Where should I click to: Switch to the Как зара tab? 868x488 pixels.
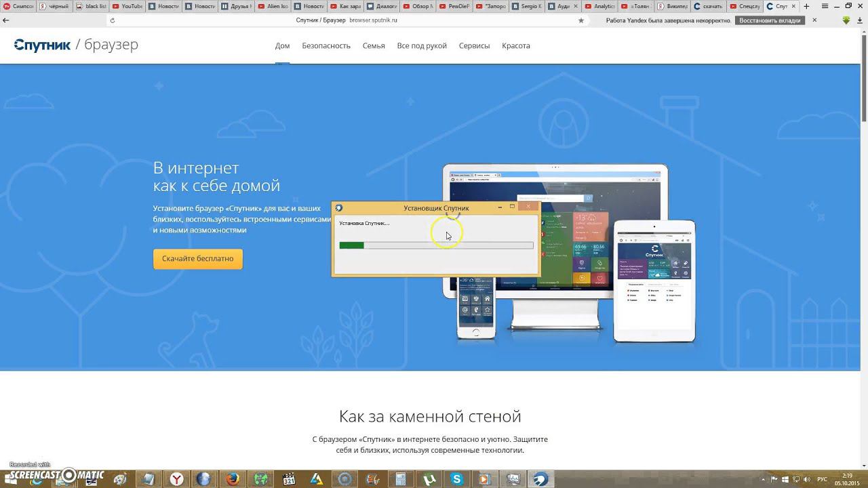pos(346,6)
